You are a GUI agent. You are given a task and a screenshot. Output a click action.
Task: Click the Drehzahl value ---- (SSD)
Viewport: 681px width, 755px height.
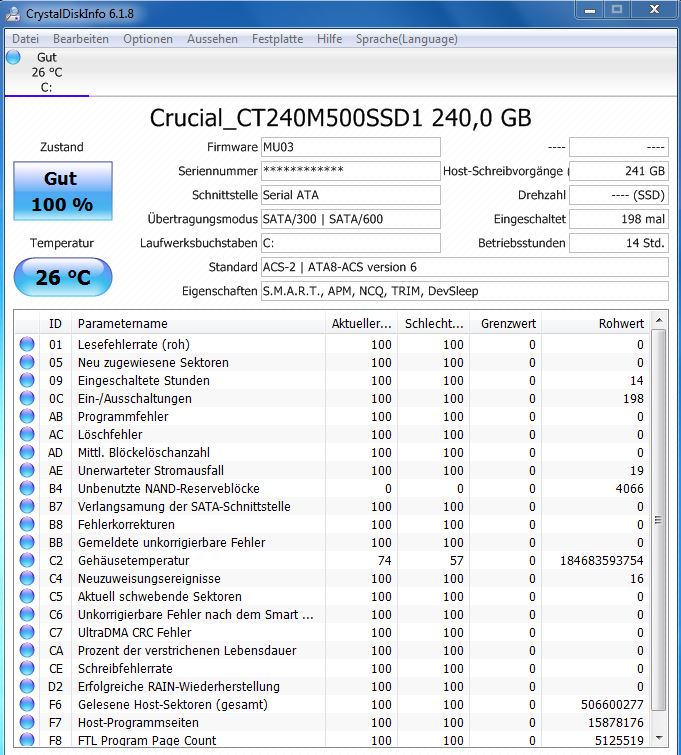(x=619, y=195)
